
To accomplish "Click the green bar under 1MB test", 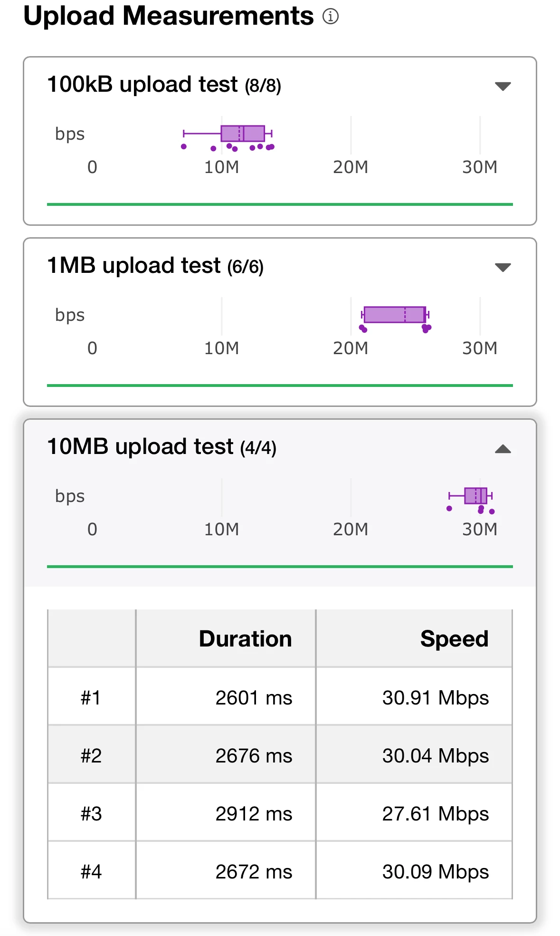I will click(280, 386).
